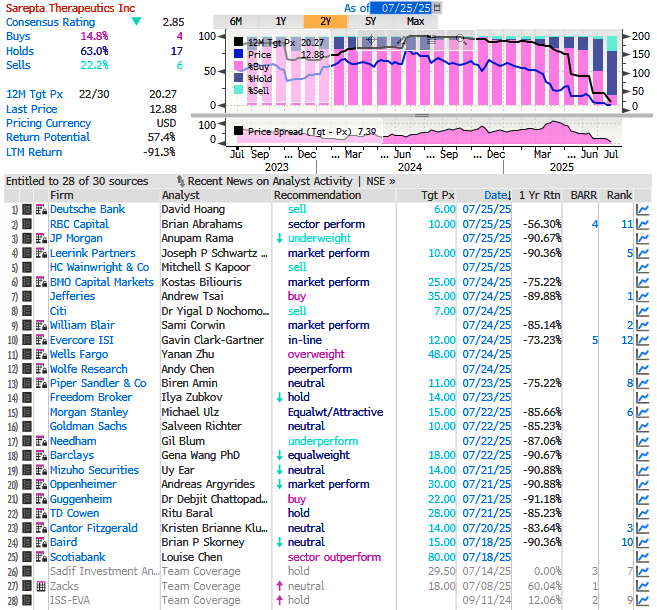Open chart icon on Baird row
Viewport: 657px width, 610px height.
click(642, 542)
